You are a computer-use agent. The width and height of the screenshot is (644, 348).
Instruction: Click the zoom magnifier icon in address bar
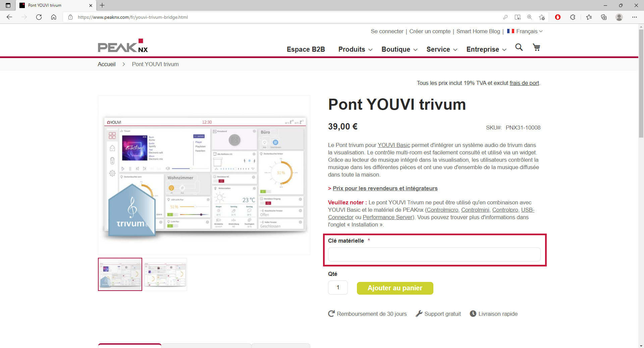(x=530, y=17)
